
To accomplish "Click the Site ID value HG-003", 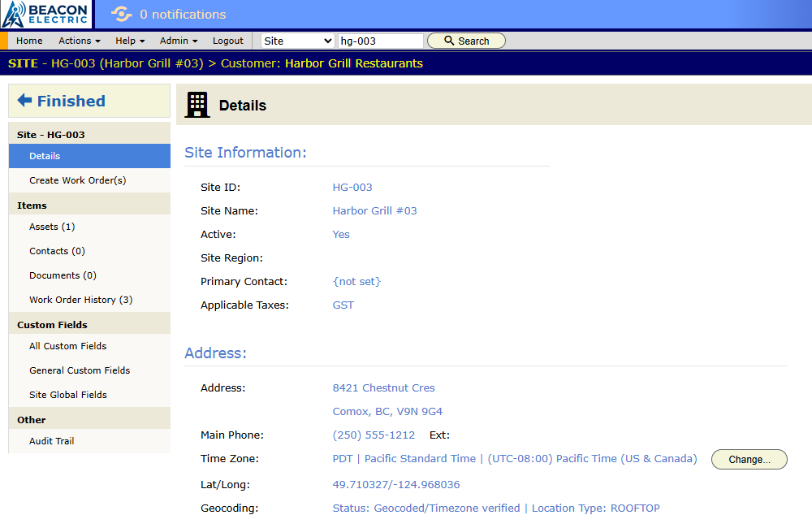I will tap(352, 187).
